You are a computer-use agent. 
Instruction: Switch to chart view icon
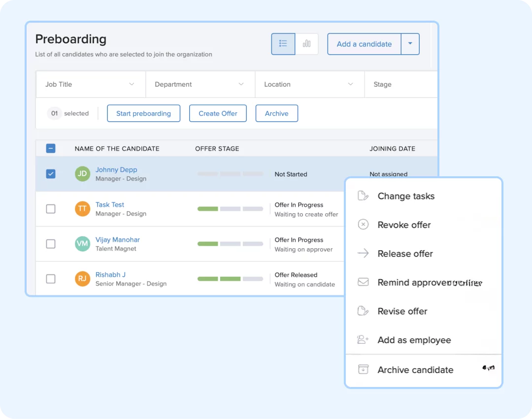[x=306, y=44]
